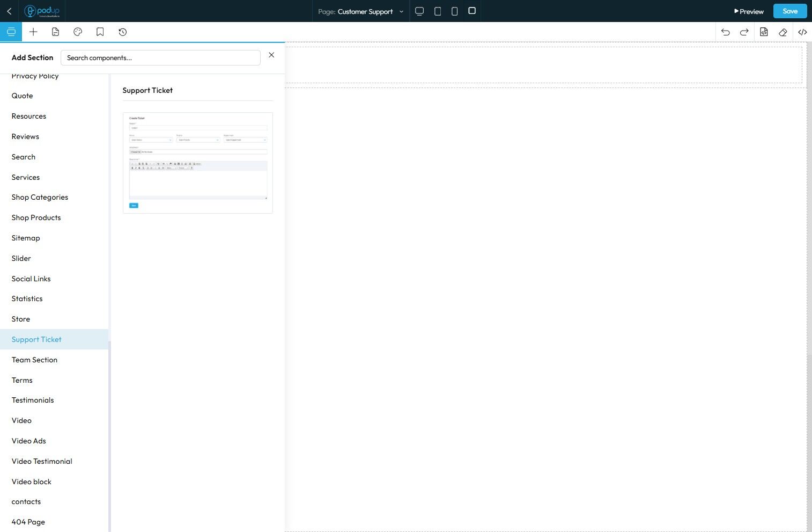Close the Add Section panel
This screenshot has height=532, width=812.
click(x=271, y=55)
